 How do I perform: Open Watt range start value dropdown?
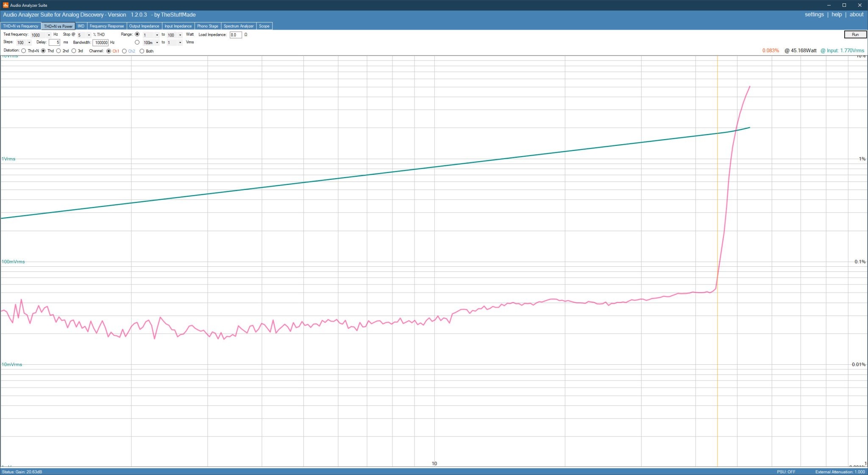click(157, 35)
